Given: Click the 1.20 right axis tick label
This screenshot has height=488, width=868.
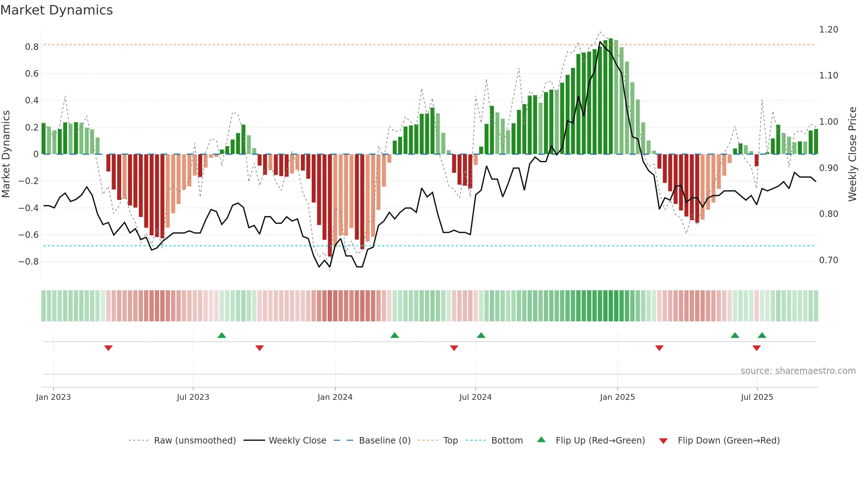Looking at the screenshot, I should pos(829,29).
